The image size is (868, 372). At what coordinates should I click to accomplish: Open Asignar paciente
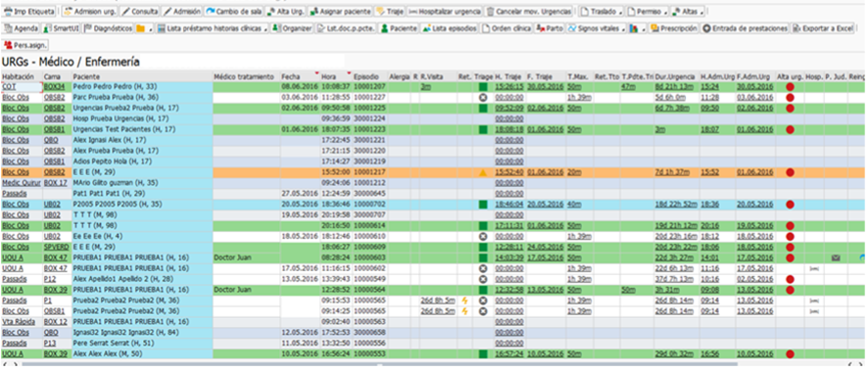[340, 11]
